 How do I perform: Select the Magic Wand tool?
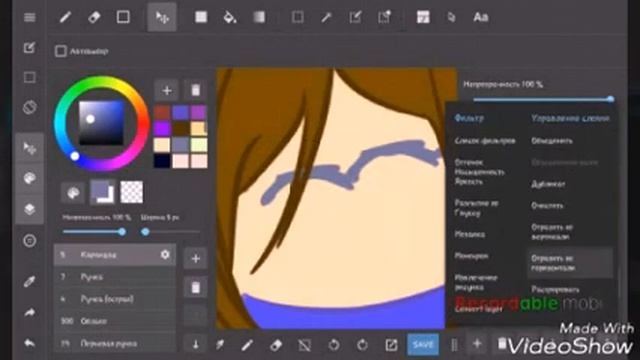(326, 17)
